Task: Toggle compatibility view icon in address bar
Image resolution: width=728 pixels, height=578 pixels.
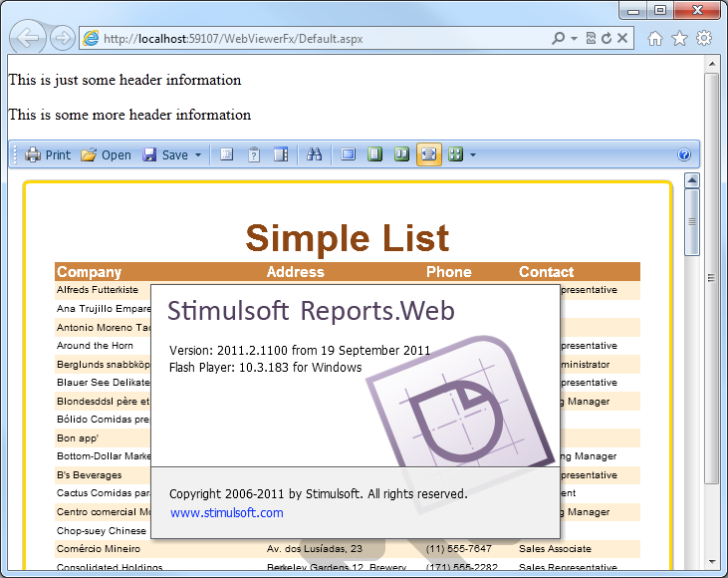Action: pos(591,38)
